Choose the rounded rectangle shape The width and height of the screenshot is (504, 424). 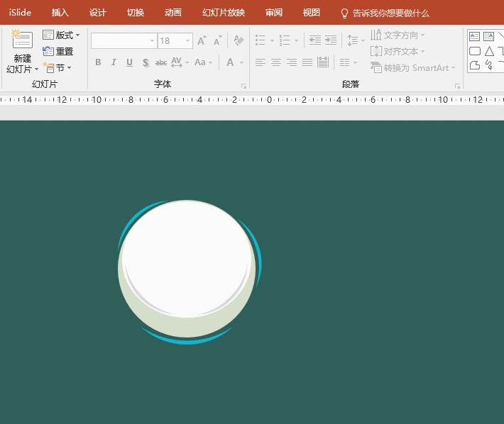pos(474,51)
